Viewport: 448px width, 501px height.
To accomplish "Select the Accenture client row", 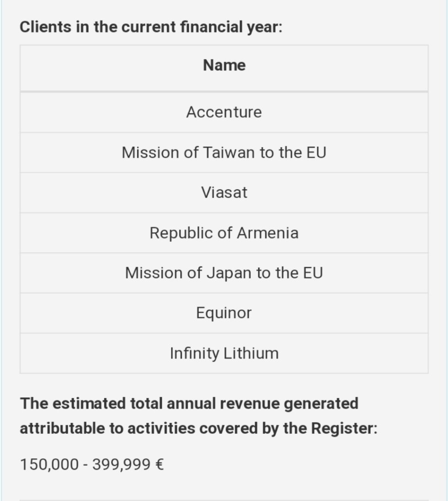I will coord(224,112).
